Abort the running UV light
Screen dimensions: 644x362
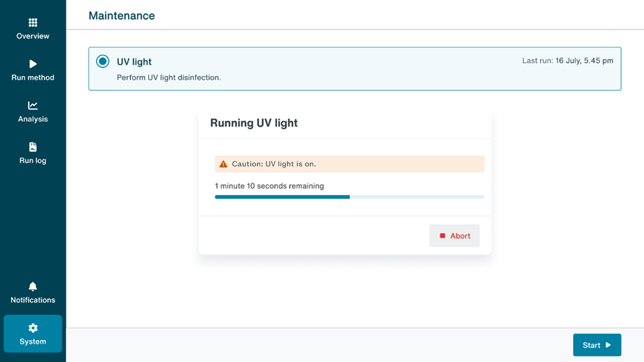454,235
